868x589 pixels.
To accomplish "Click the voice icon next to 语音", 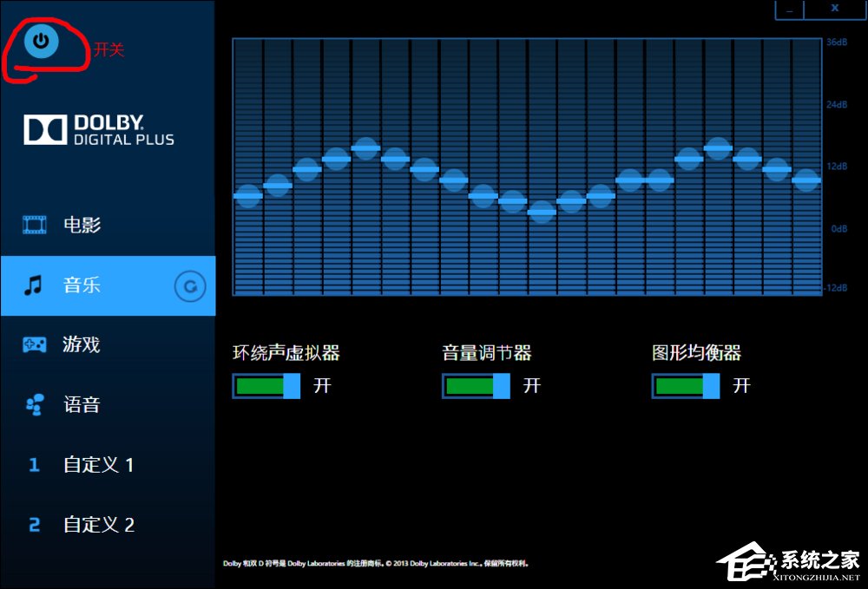I will point(33,404).
